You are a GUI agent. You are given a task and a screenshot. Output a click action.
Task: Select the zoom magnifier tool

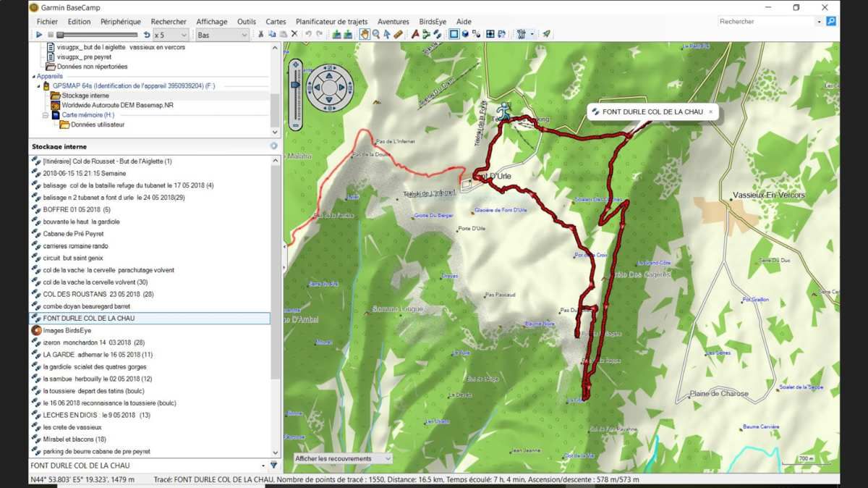376,34
